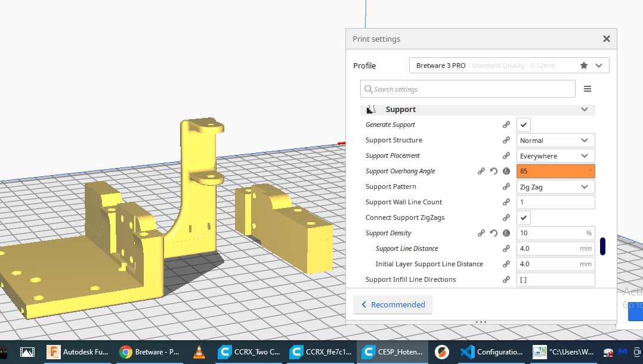This screenshot has width=643, height=364.
Task: Switch to the CCRX_Two Cura taskbar window
Action: (249, 352)
